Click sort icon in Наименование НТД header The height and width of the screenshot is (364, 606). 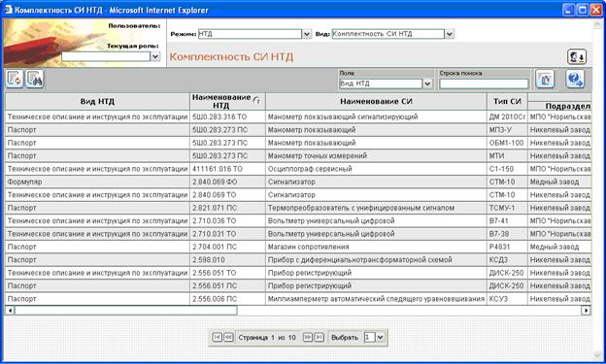(x=256, y=101)
